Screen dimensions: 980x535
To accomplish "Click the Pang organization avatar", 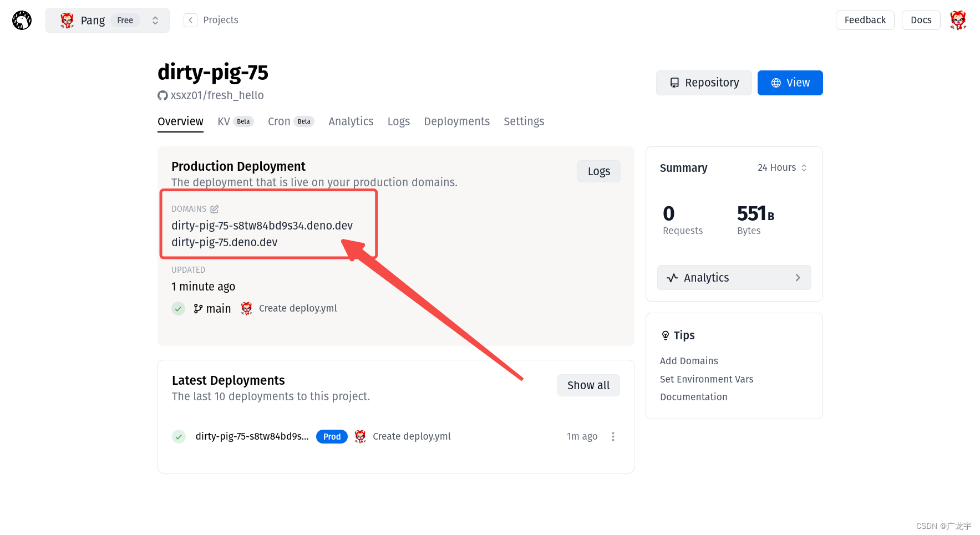I will click(x=67, y=21).
